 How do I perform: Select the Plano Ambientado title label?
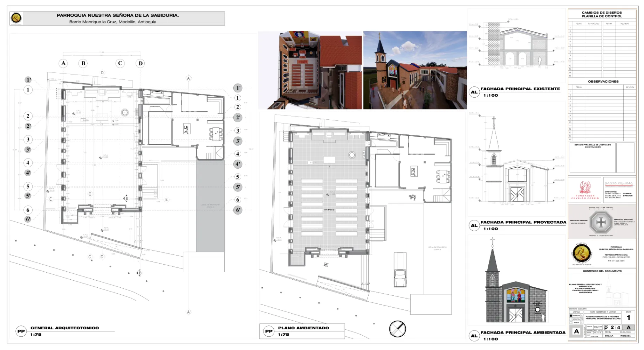coord(303,328)
